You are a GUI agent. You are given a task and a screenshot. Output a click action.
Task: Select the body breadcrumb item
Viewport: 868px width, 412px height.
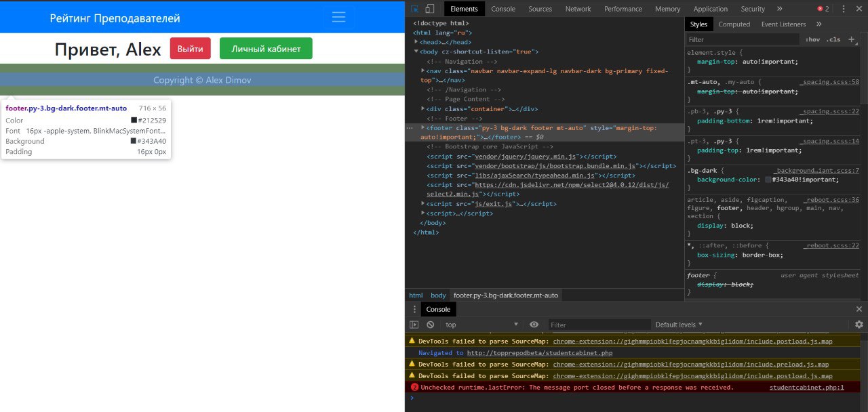[x=438, y=295]
